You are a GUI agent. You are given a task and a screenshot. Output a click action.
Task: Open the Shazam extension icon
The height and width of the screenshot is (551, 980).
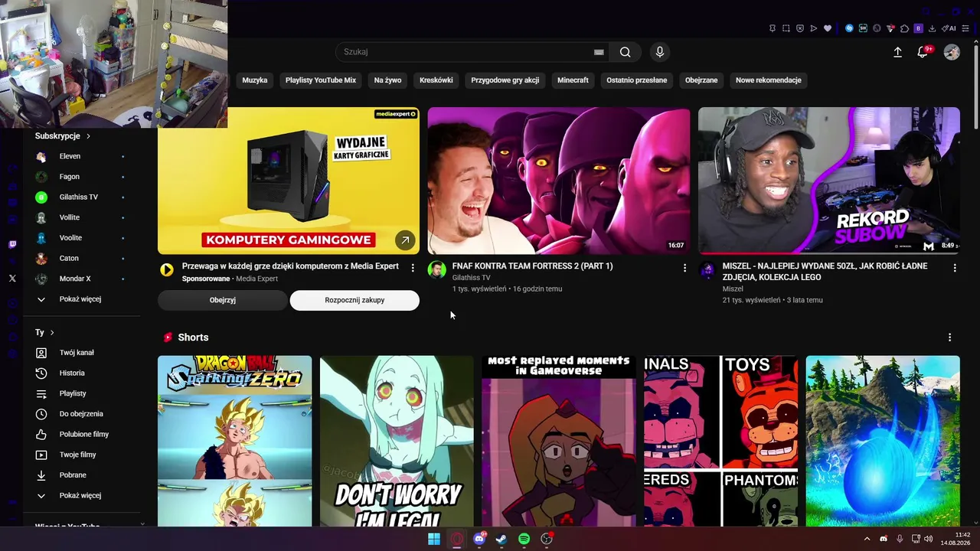(849, 28)
